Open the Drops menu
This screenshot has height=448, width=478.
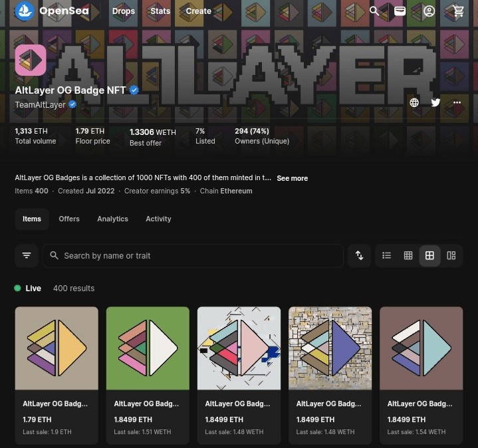point(124,11)
